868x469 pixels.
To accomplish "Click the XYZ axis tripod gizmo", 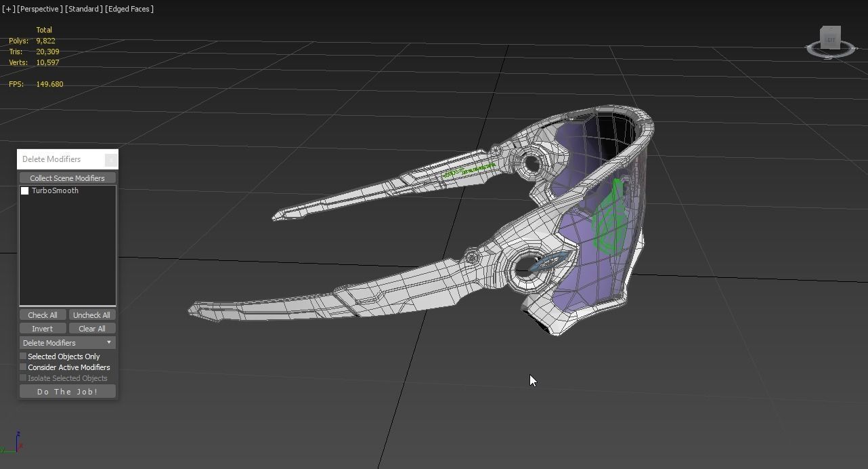I will [x=12, y=443].
